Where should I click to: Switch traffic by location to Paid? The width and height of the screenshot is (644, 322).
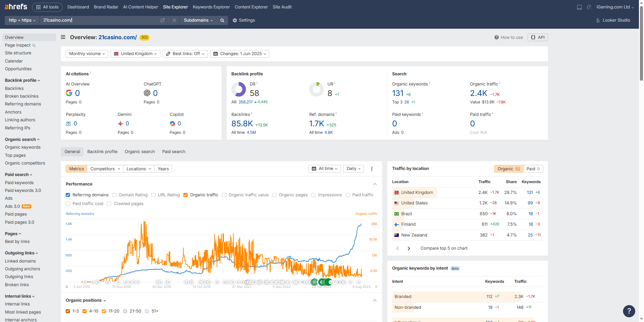coord(533,169)
